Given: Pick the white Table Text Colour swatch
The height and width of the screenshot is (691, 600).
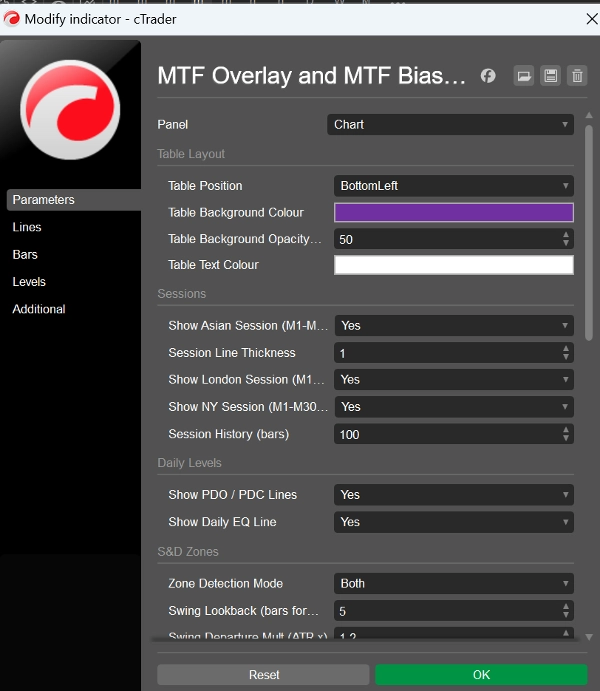Looking at the screenshot, I should [x=454, y=265].
